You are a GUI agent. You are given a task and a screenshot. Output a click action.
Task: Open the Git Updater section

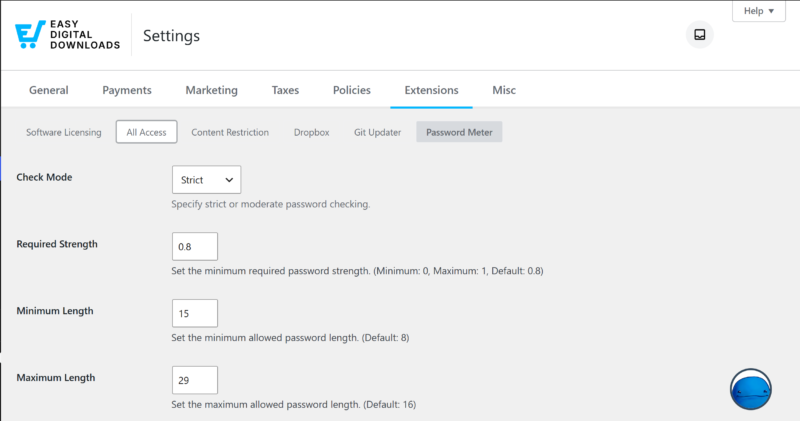(378, 132)
